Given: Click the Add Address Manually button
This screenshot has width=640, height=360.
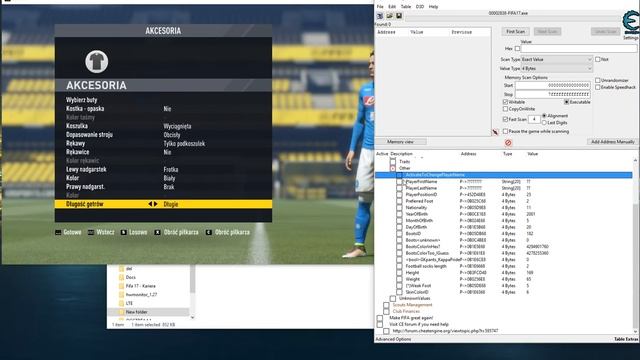Looking at the screenshot, I should point(613,142).
